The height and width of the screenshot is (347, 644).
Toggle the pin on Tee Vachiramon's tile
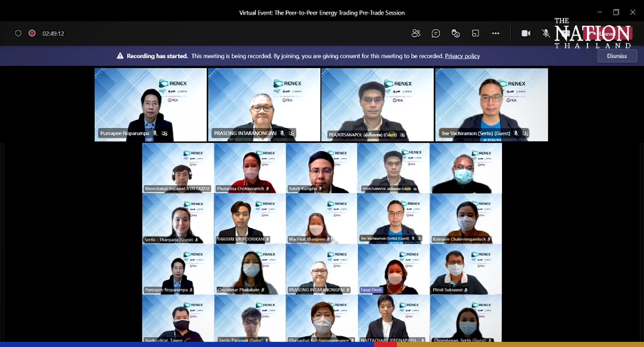(527, 133)
